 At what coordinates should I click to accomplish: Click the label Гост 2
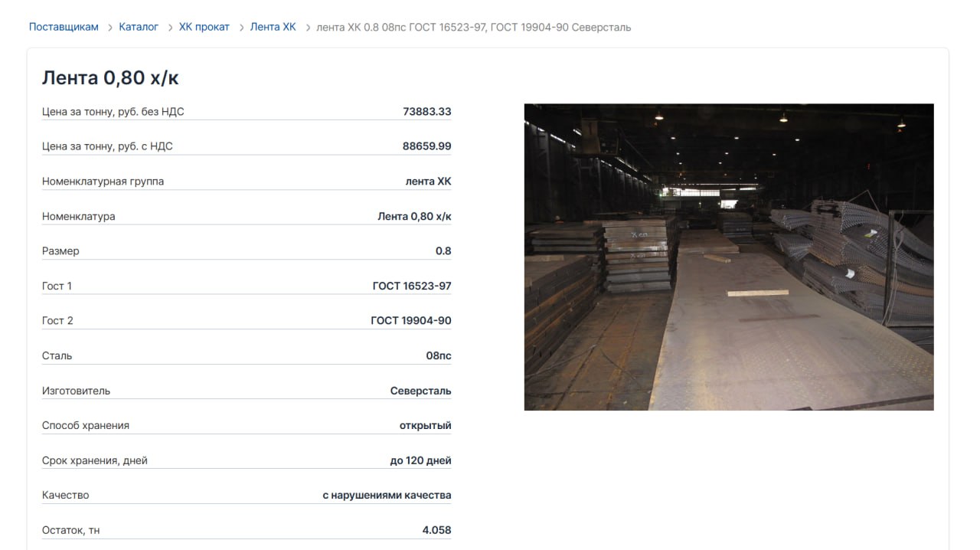click(58, 321)
